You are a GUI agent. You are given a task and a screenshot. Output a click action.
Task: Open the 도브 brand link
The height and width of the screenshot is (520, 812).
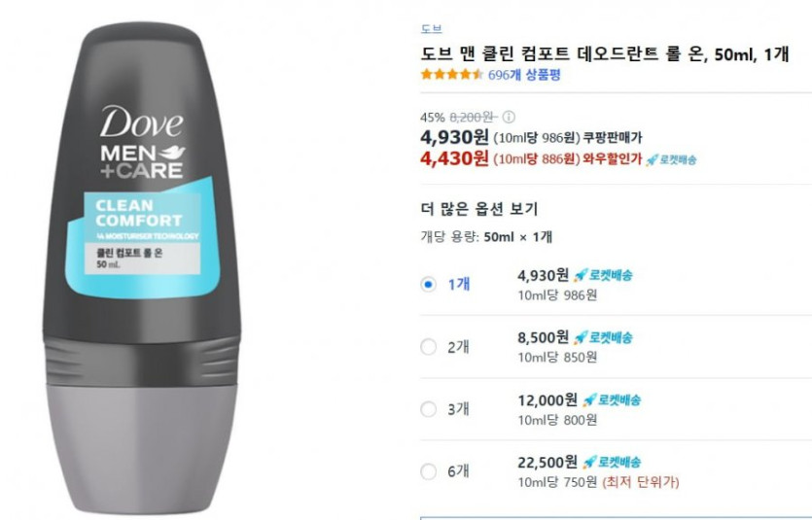coord(432,29)
